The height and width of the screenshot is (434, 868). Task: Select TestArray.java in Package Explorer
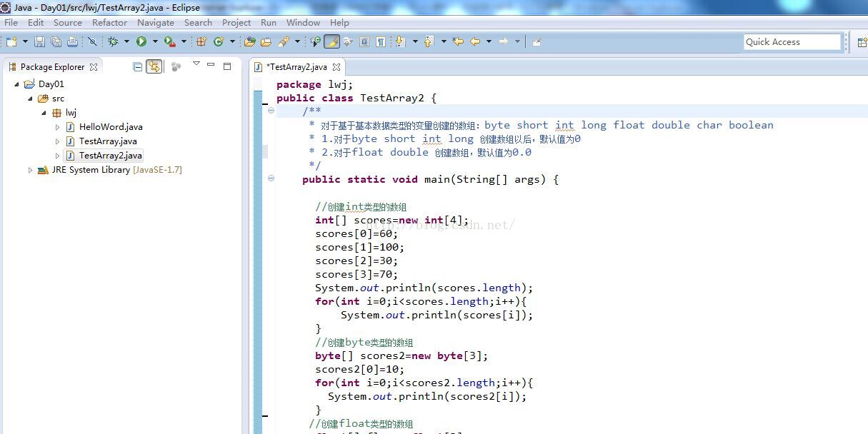pyautogui.click(x=108, y=141)
